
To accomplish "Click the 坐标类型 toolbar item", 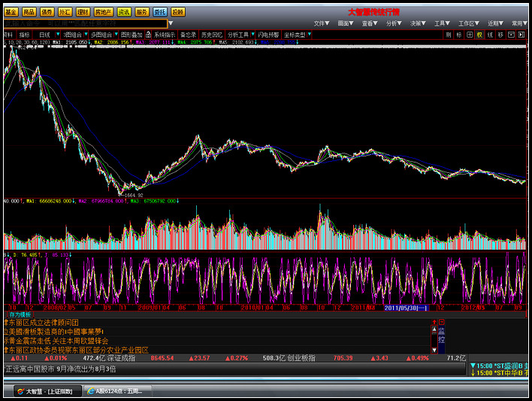I will point(295,35).
